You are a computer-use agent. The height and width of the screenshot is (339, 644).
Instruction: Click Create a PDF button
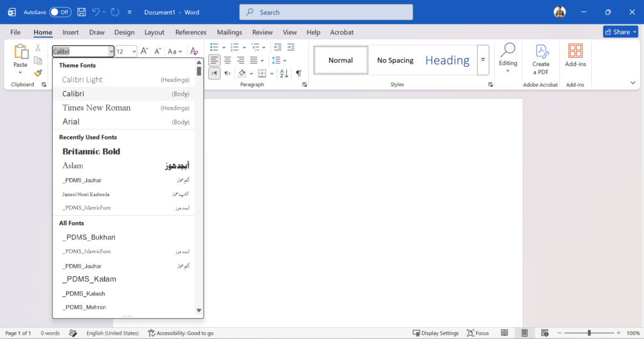[540, 60]
